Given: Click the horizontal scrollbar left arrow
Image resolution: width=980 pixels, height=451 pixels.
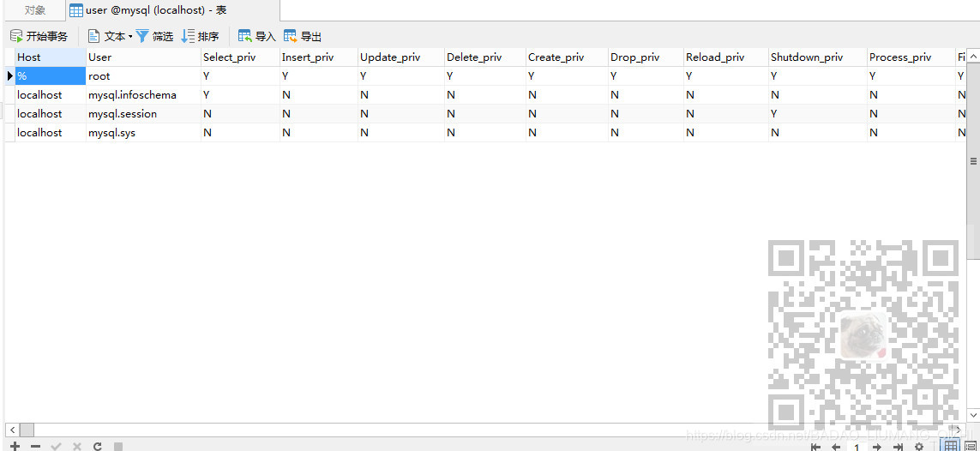Looking at the screenshot, I should pos(12,430).
